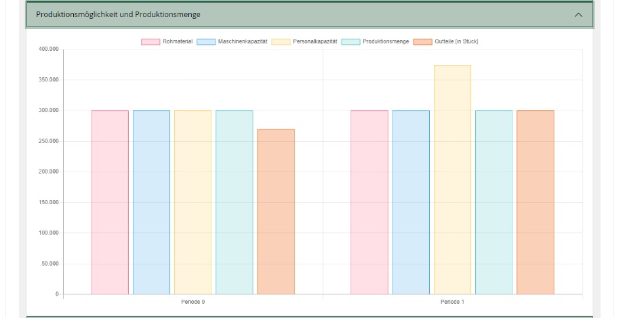
Task: Select the blue Maschinenkapazität bar in Periode 1
Action: click(411, 203)
